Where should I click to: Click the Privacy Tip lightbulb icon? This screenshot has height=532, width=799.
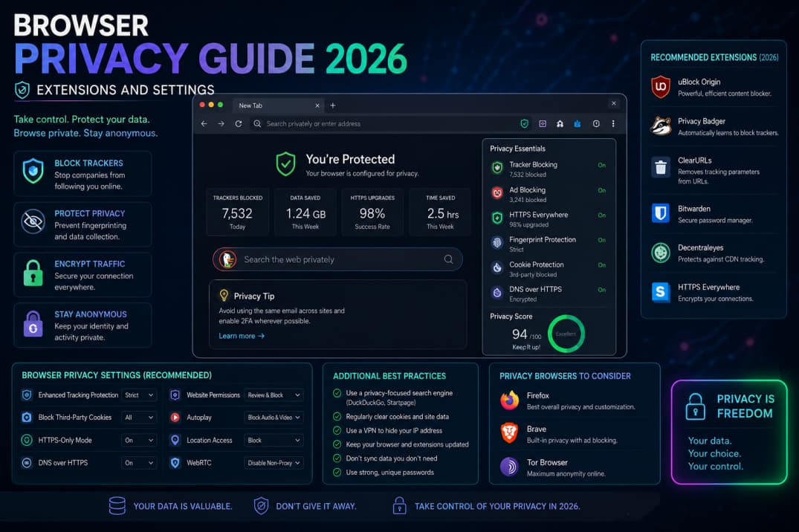(x=224, y=296)
